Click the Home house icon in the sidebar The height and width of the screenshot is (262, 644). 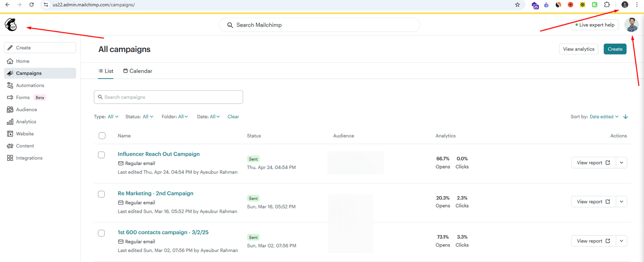10,61
